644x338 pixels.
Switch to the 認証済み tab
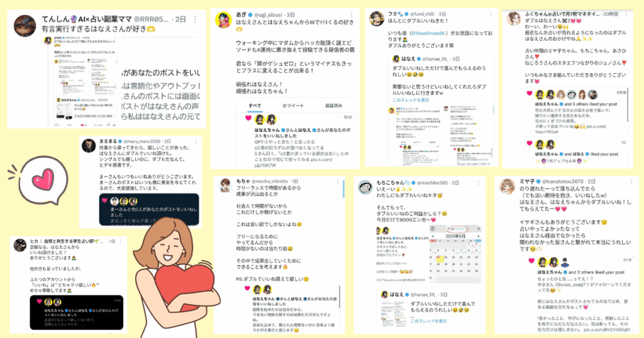point(333,106)
